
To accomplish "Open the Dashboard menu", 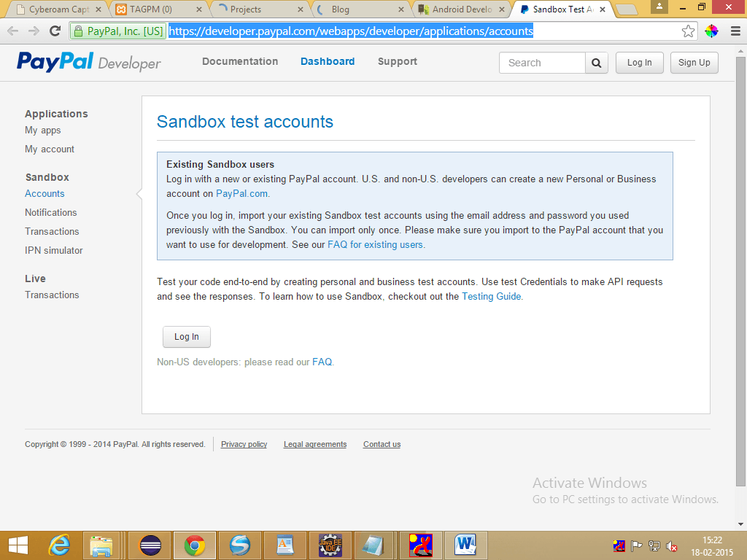I will point(328,61).
